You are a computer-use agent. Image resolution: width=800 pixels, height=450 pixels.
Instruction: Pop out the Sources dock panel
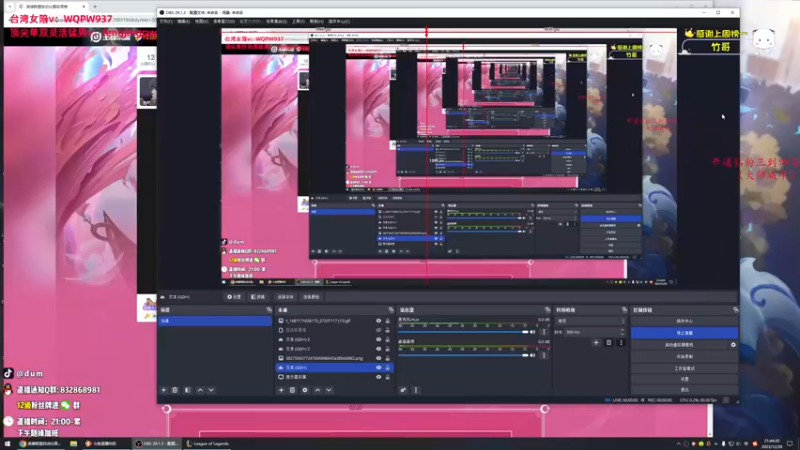coord(391,310)
